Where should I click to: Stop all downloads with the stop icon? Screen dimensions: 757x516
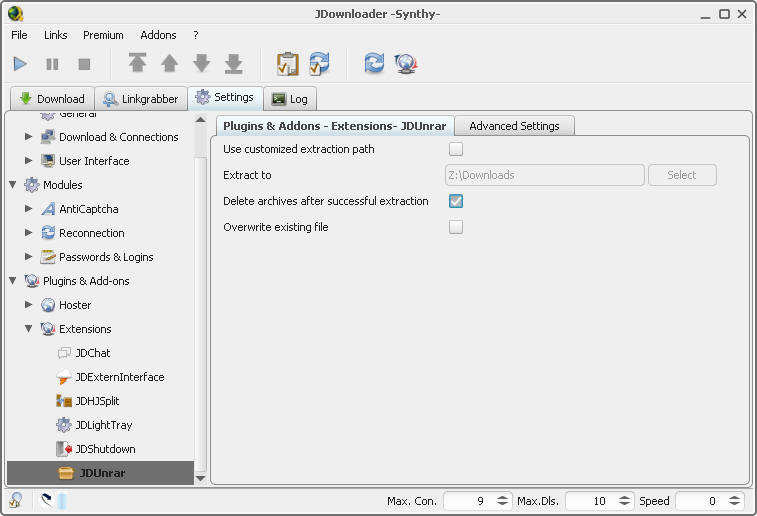click(x=84, y=64)
